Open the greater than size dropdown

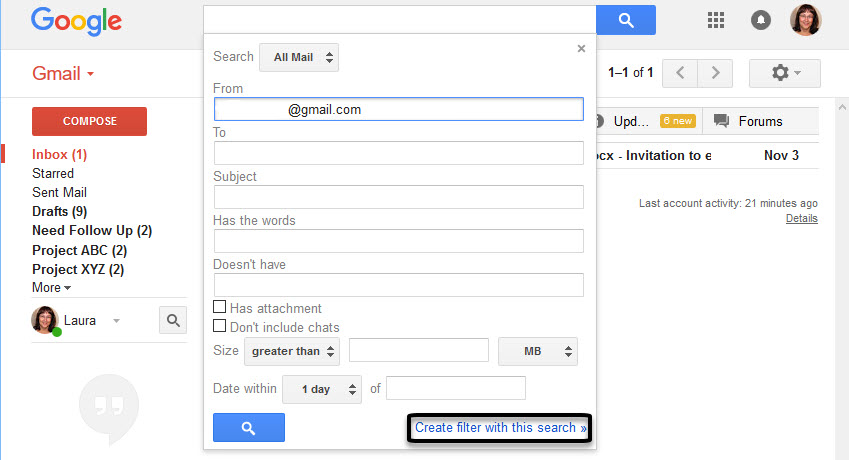(292, 351)
